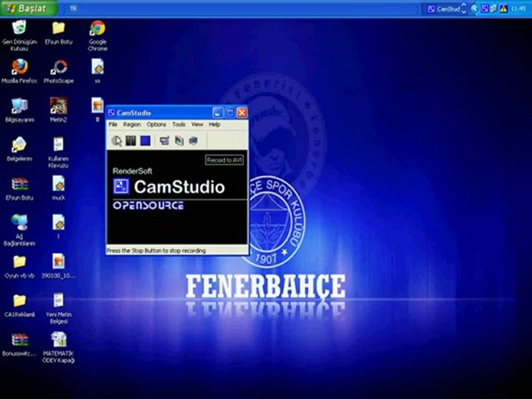Click the grayed Record button in CamStudio
532x399 pixels.
coord(117,141)
